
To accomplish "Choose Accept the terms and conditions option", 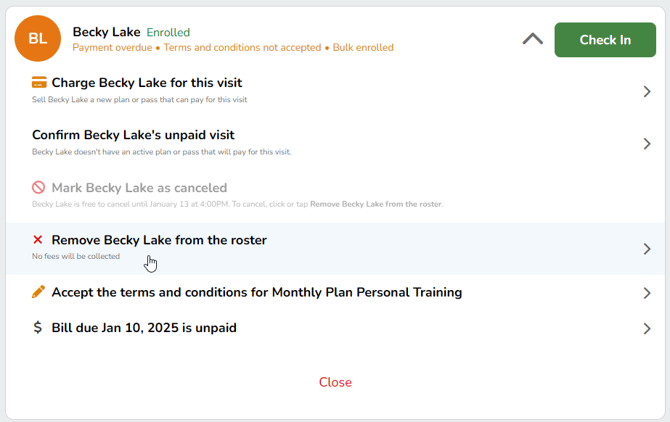I will [x=256, y=292].
